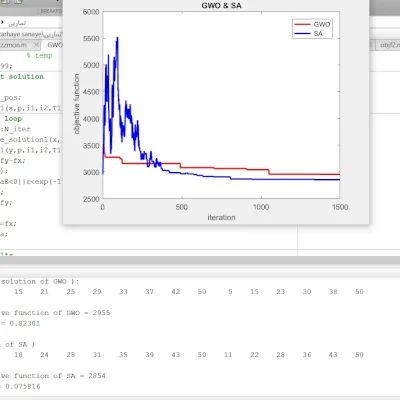Click the '% temp' comment in editor
The image size is (400, 400).
point(39,56)
